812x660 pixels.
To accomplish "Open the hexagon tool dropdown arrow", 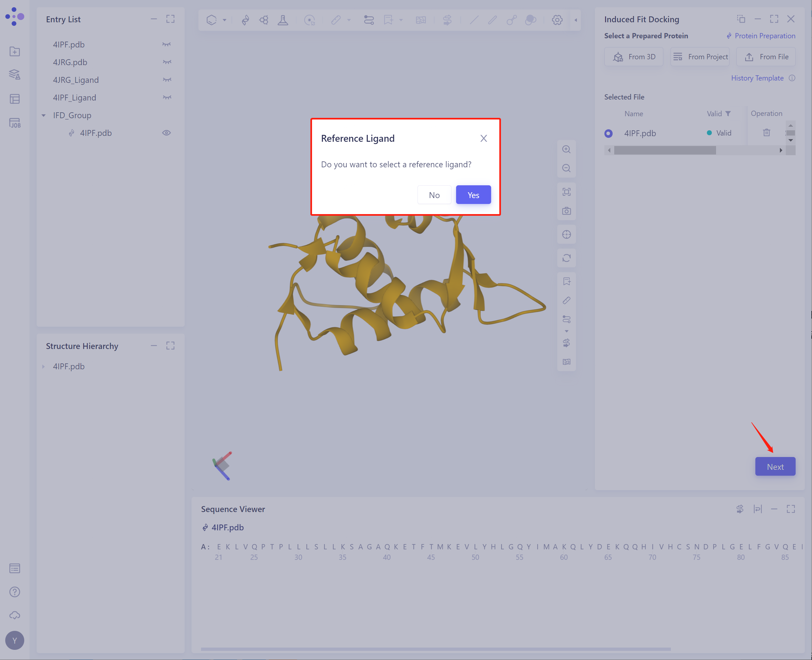I will pos(225,20).
